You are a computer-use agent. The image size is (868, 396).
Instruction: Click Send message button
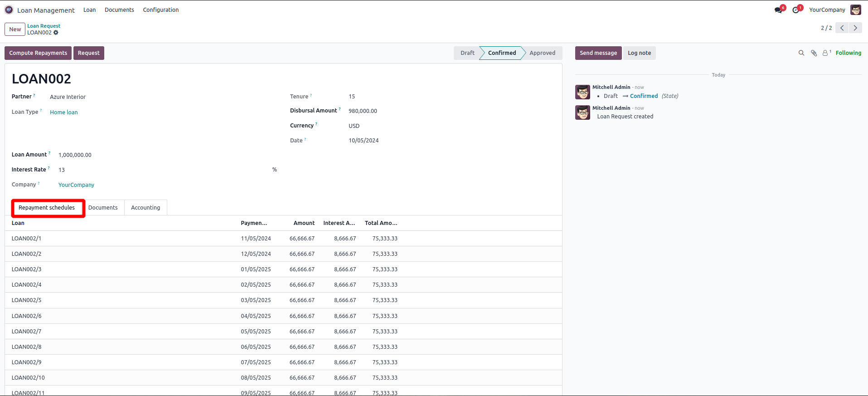pos(598,53)
